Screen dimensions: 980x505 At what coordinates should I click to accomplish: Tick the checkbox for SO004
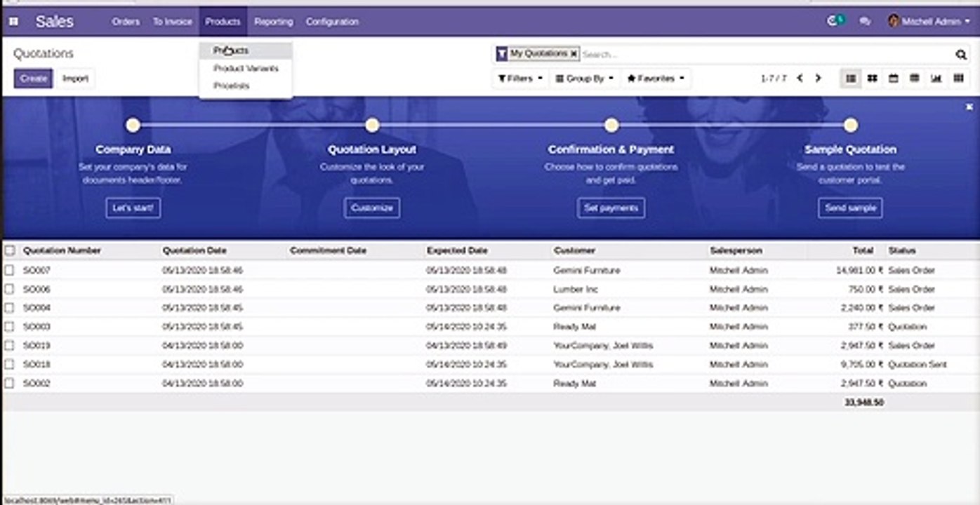coord(10,308)
